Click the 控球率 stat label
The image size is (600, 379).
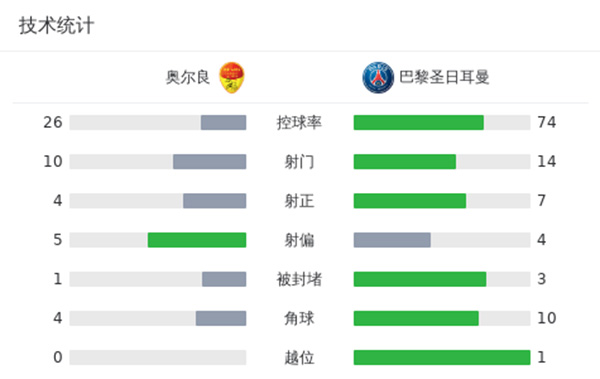pos(299,123)
